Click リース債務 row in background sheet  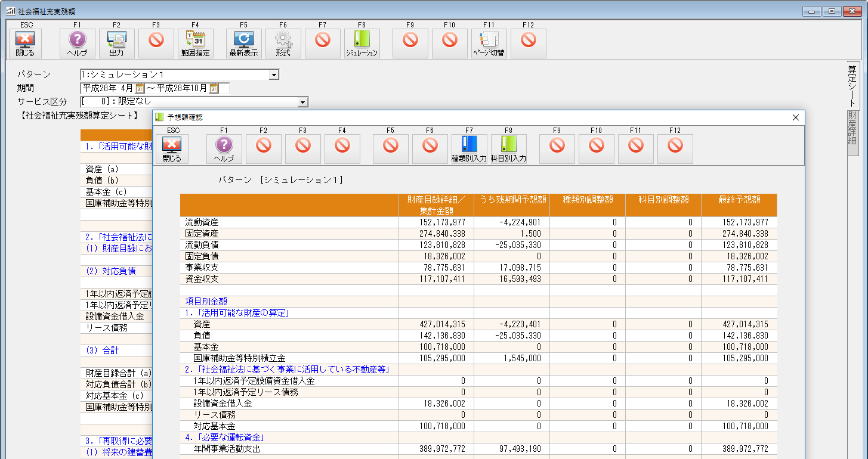click(x=106, y=327)
